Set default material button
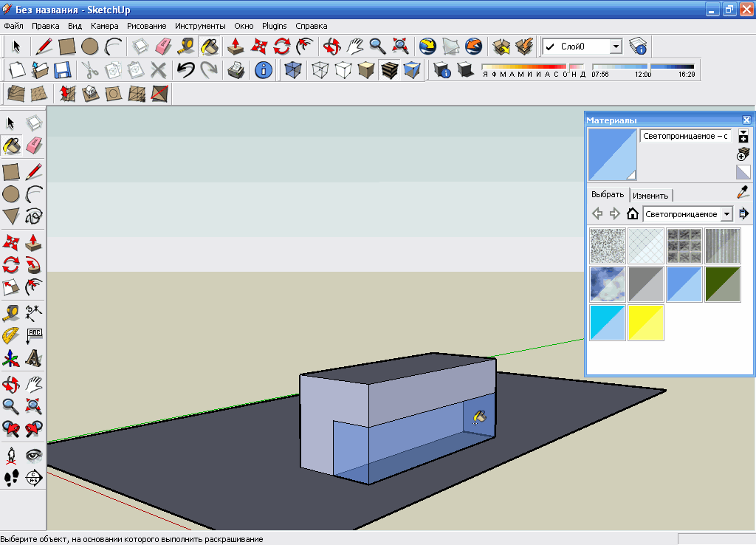This screenshot has height=545, width=756. [743, 172]
